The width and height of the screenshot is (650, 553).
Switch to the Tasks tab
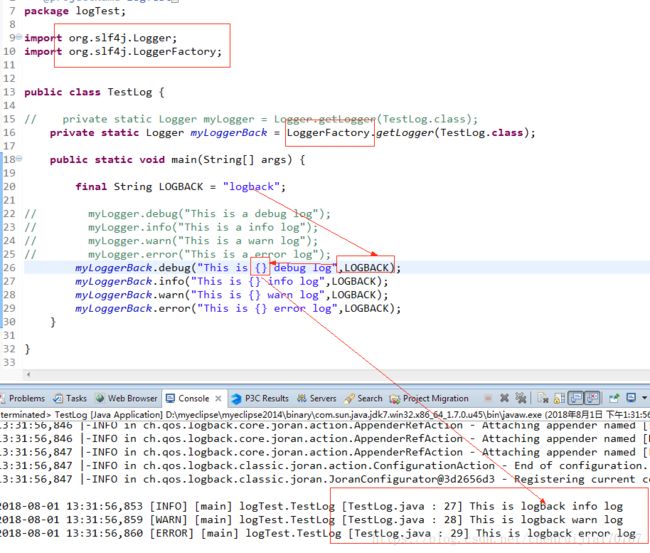(70, 398)
